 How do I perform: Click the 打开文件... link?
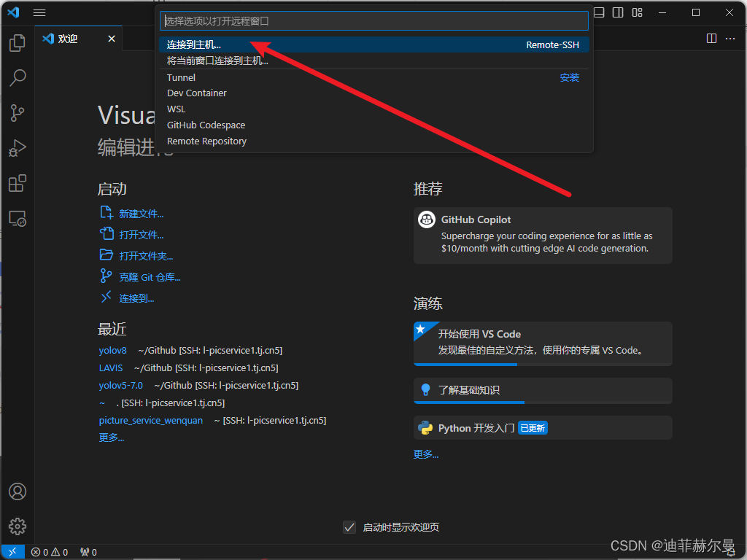coord(141,235)
